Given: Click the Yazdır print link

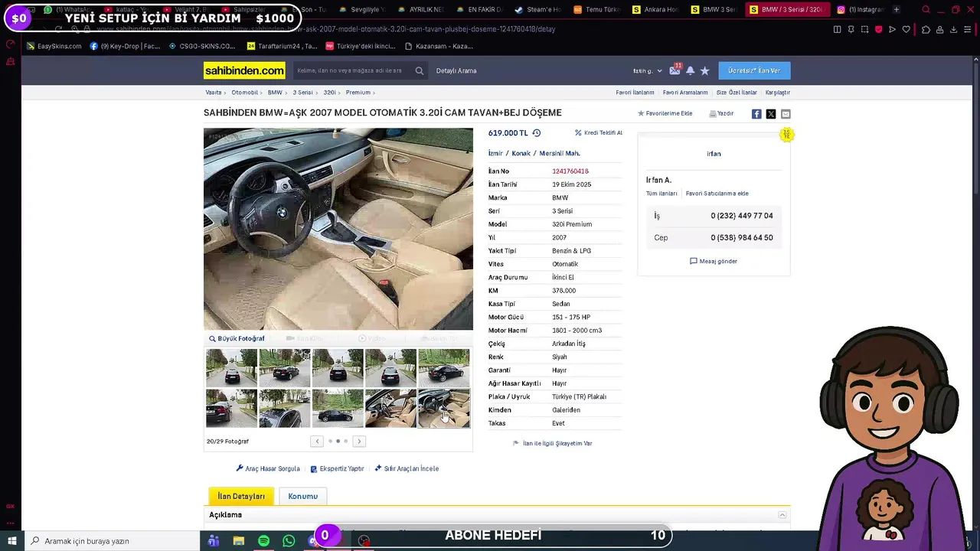Looking at the screenshot, I should pyautogui.click(x=721, y=113).
